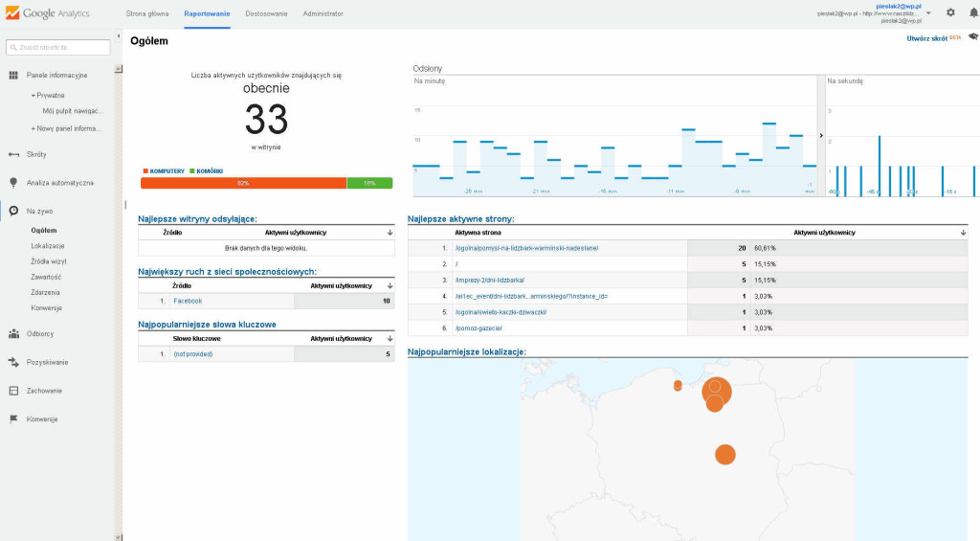Click the Zachowanie behavior icon
This screenshot has width=980, height=541.
13,391
